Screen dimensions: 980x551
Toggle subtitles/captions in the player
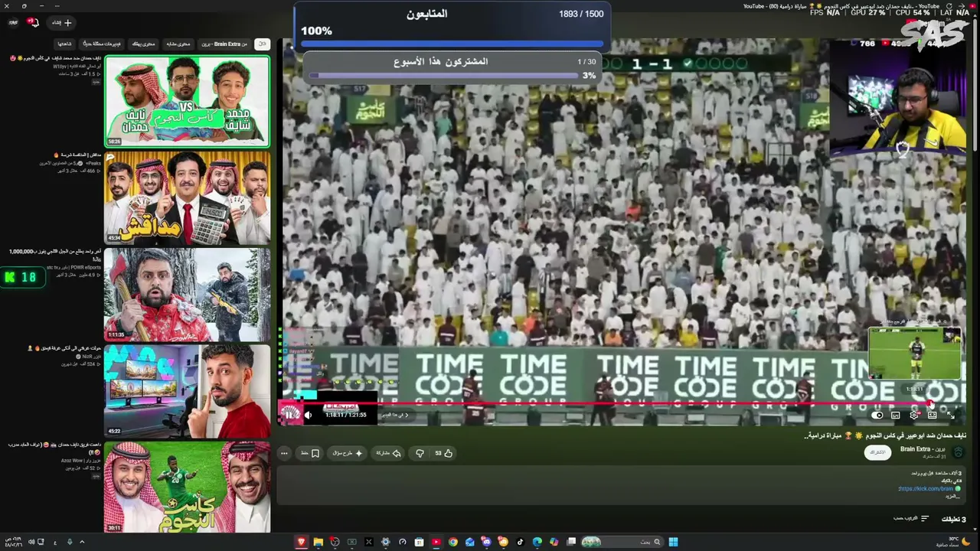pyautogui.click(x=896, y=416)
